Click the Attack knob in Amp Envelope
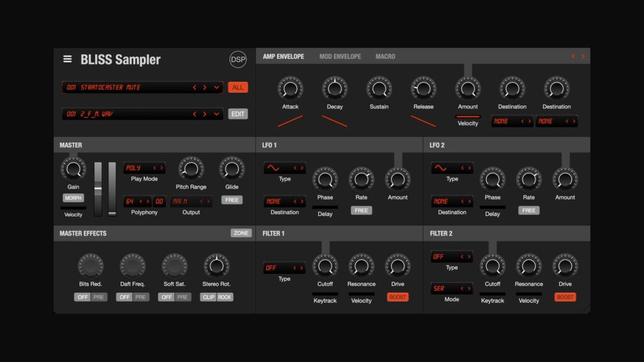The width and height of the screenshot is (644, 362). [x=289, y=89]
